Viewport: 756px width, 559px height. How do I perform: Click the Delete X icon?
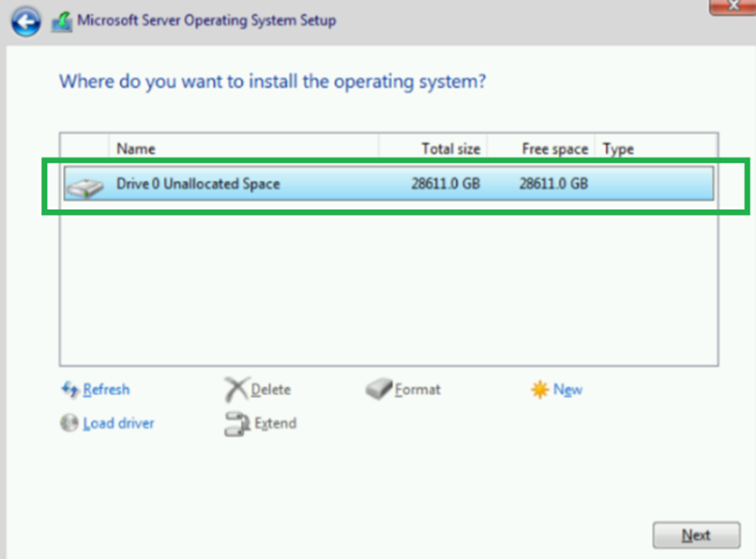236,390
